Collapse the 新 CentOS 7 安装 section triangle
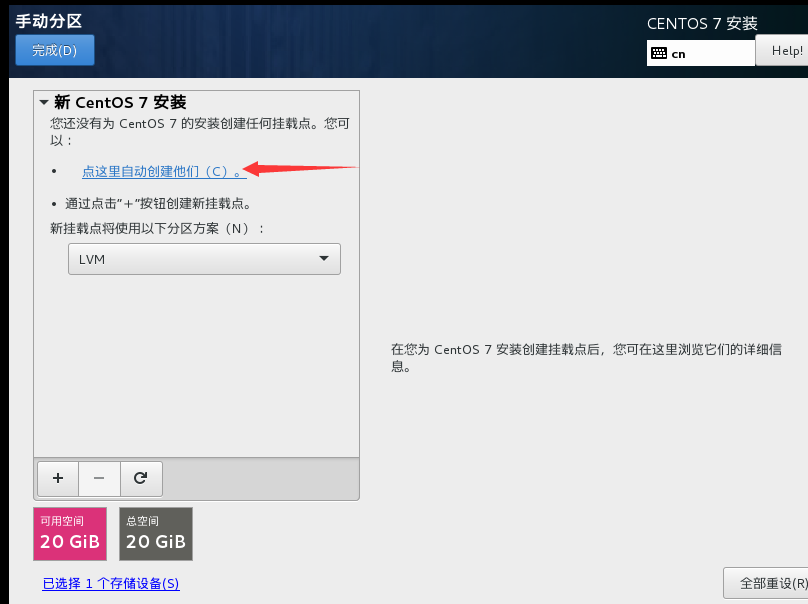Image resolution: width=808 pixels, height=604 pixels. tap(44, 102)
